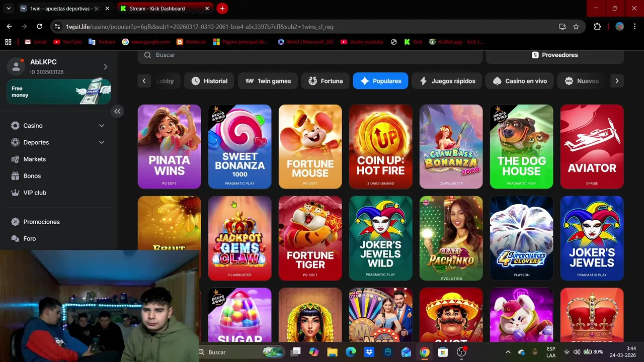
Task: Click the Buscar games search field
Action: tap(310, 55)
